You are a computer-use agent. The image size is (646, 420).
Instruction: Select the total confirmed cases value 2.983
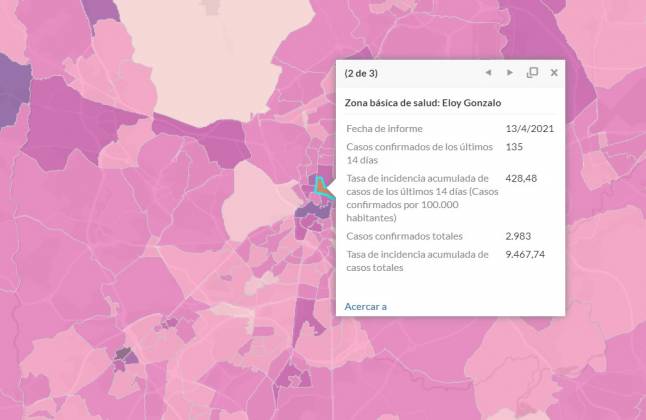click(520, 236)
